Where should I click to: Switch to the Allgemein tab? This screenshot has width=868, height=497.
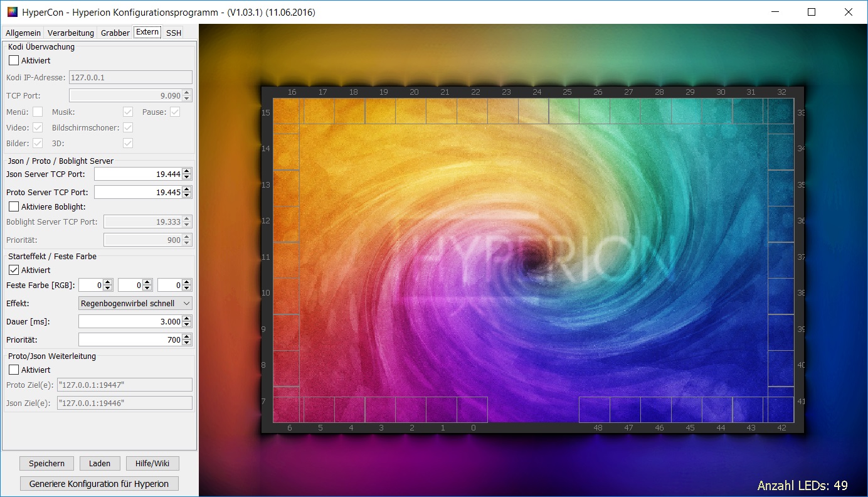(23, 33)
